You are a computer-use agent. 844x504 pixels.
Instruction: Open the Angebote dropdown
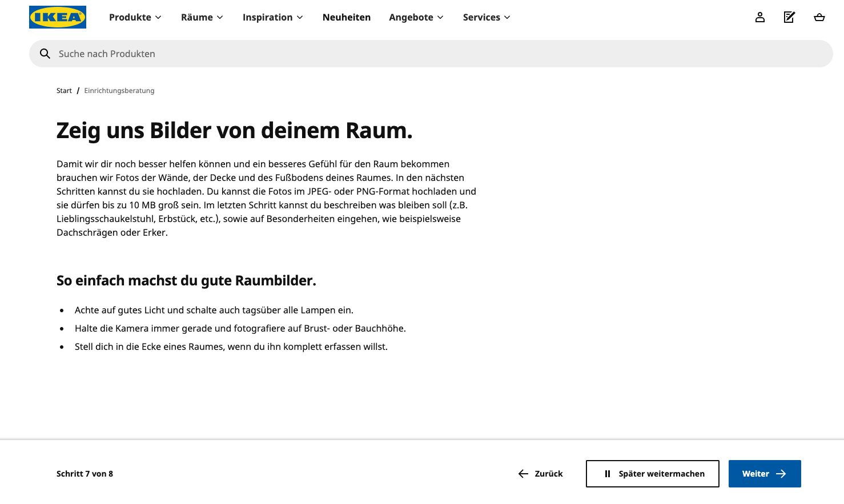click(416, 17)
